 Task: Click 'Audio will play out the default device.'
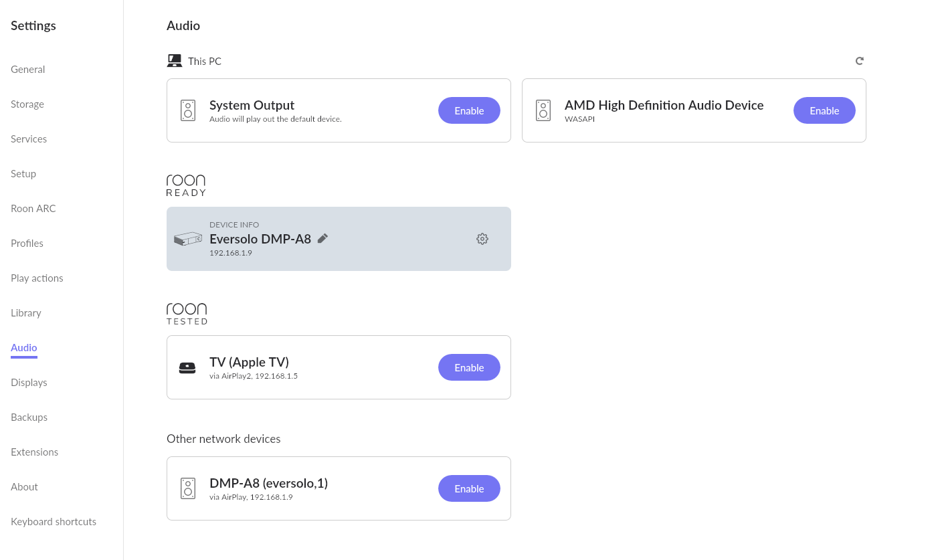(x=276, y=119)
